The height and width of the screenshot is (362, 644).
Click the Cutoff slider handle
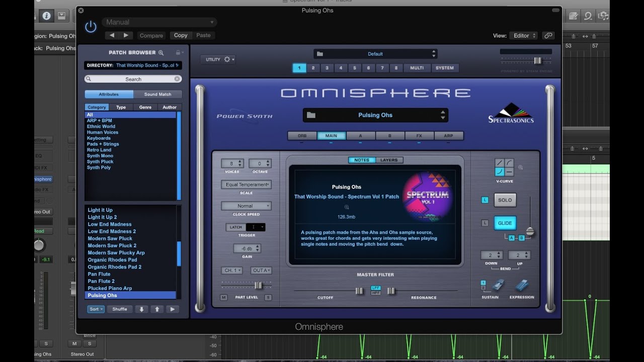click(x=359, y=291)
